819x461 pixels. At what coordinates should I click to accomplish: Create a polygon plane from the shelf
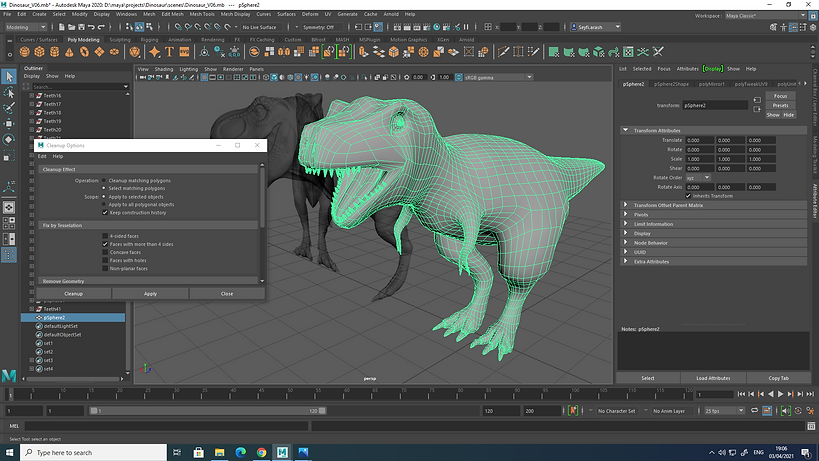[99, 52]
